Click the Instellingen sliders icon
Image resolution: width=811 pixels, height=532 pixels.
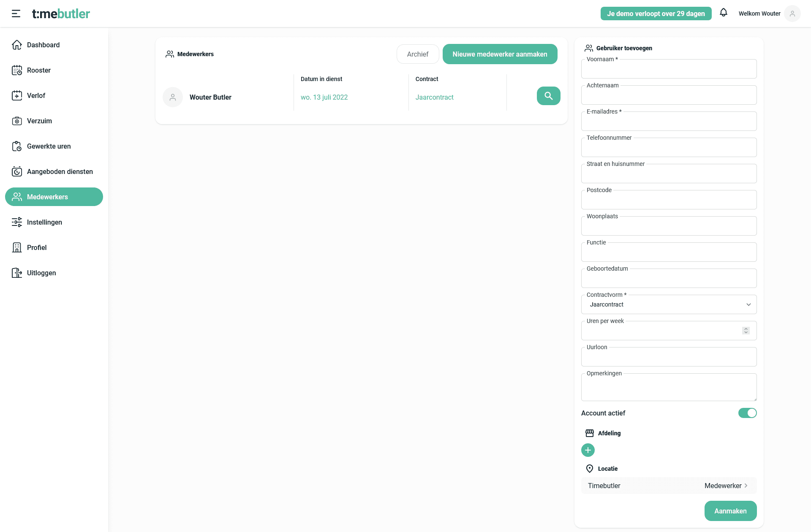click(x=17, y=222)
